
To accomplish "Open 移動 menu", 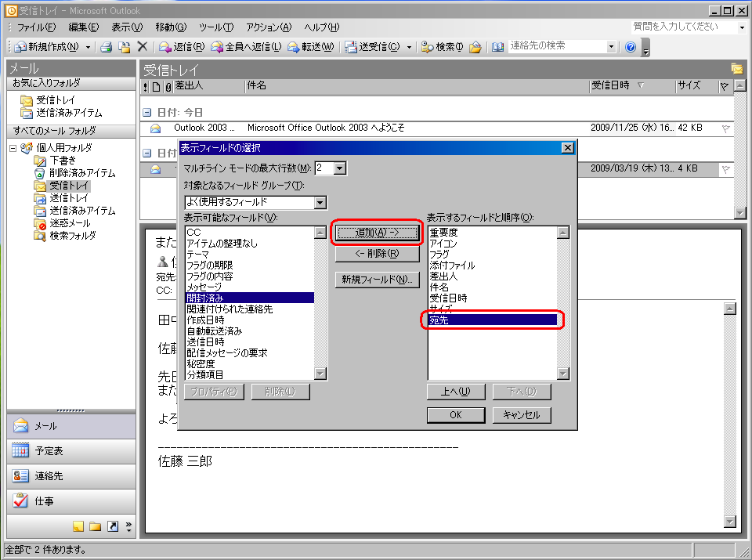I will click(171, 27).
